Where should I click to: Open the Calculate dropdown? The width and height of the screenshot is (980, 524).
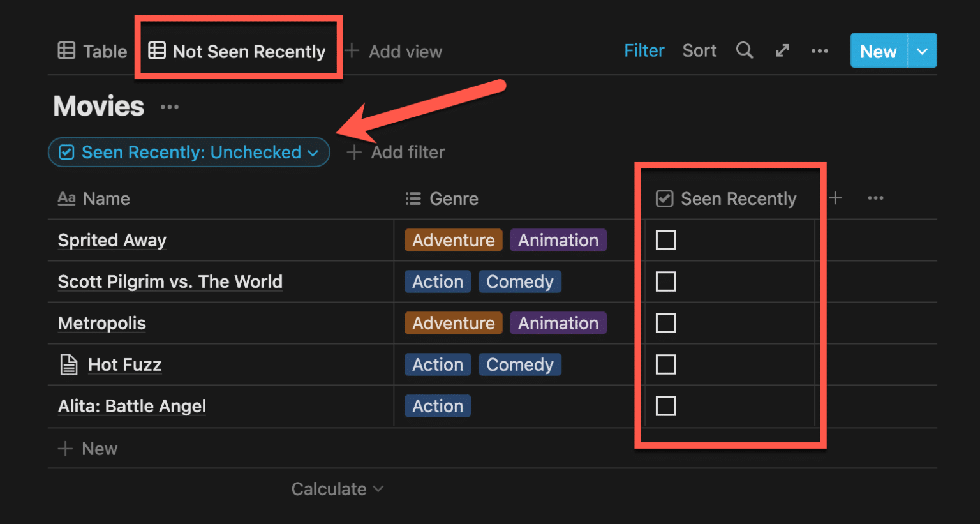[338, 488]
